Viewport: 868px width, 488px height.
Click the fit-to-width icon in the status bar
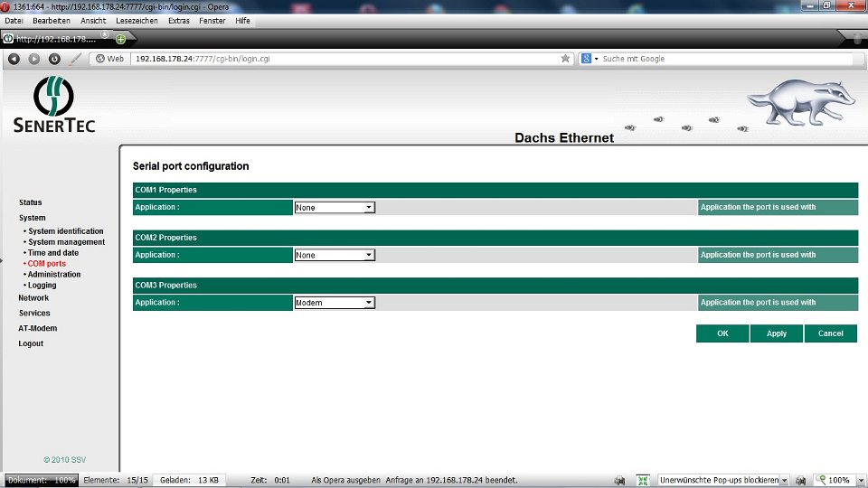coord(643,481)
